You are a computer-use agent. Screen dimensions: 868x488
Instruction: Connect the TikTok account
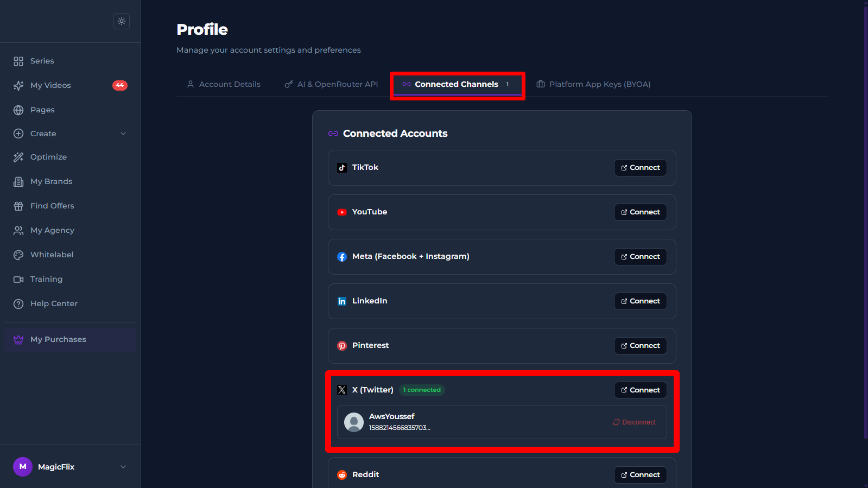pos(641,168)
